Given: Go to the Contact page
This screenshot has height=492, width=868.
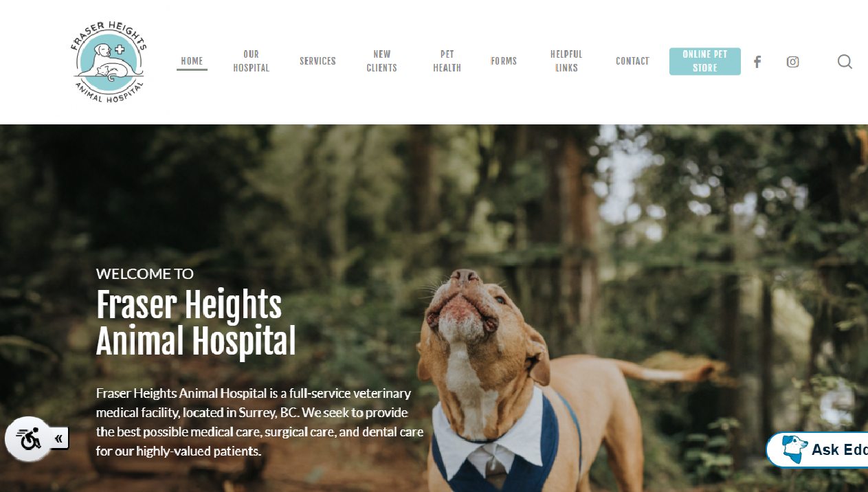Looking at the screenshot, I should tap(632, 61).
